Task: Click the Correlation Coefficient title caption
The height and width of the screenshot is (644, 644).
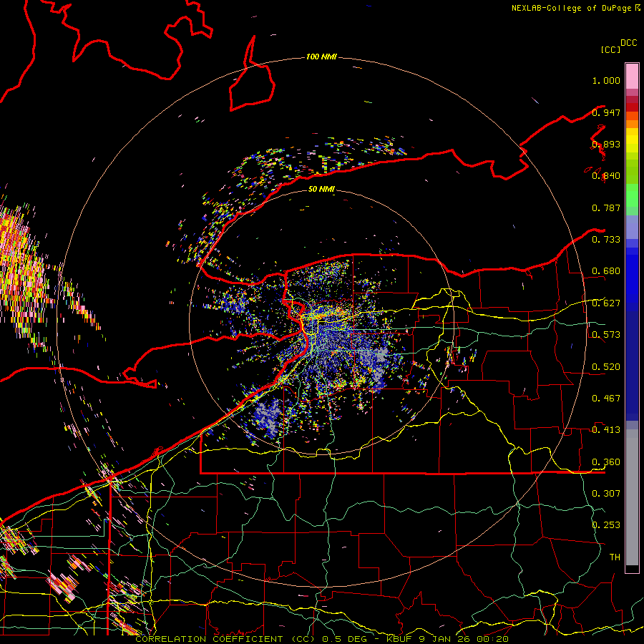Action: click(x=225, y=639)
